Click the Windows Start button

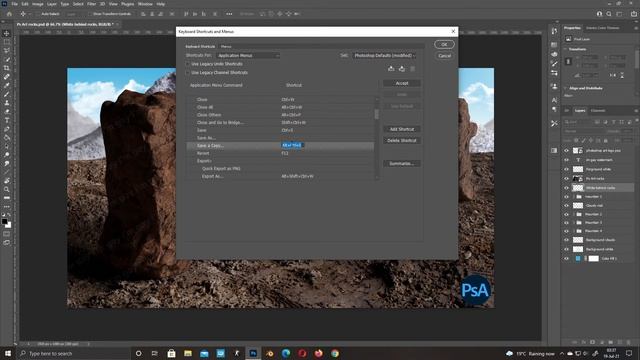[x=8, y=353]
